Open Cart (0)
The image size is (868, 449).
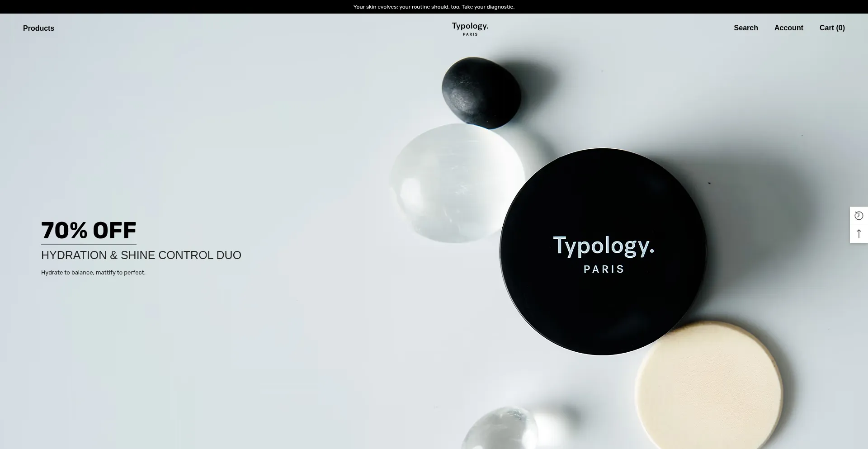[832, 28]
